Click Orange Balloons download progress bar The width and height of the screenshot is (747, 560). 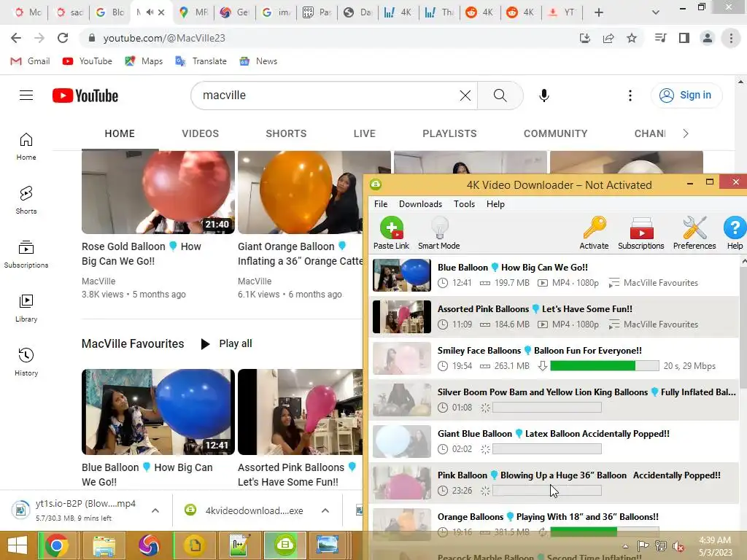[x=605, y=532]
